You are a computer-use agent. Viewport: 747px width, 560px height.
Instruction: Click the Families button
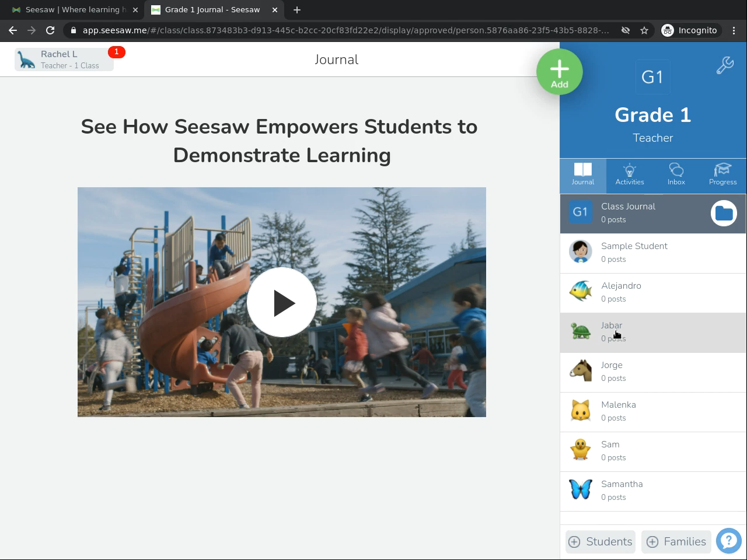[676, 542]
